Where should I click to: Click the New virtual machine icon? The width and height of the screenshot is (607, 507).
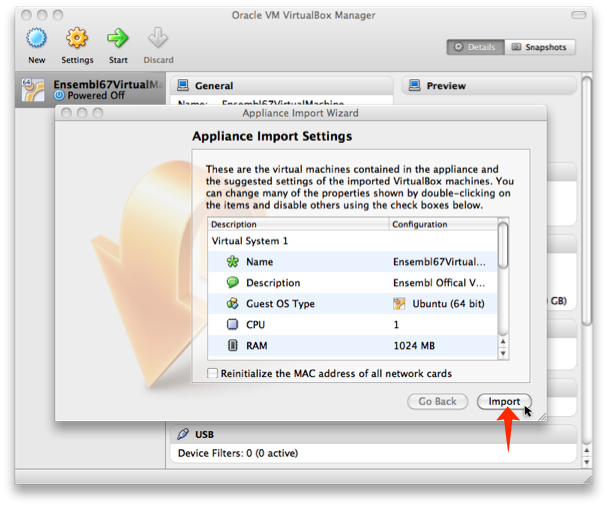pos(36,38)
